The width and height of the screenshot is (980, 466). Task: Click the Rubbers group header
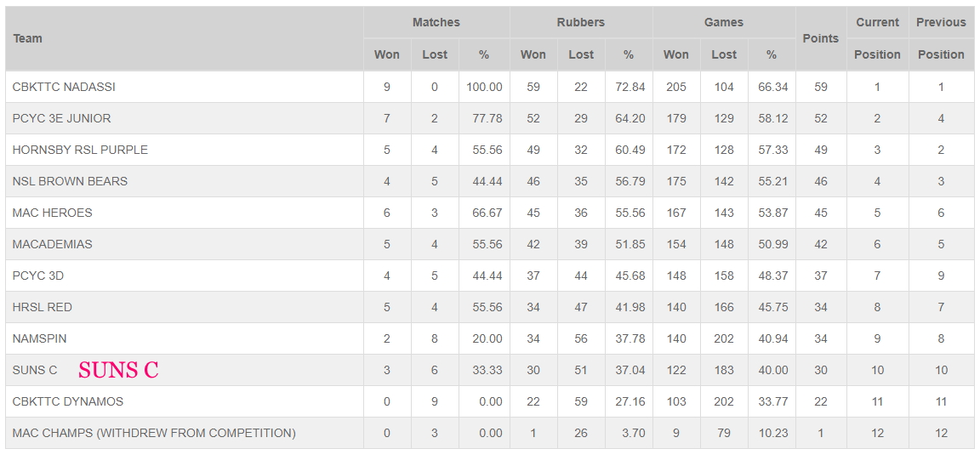[581, 22]
